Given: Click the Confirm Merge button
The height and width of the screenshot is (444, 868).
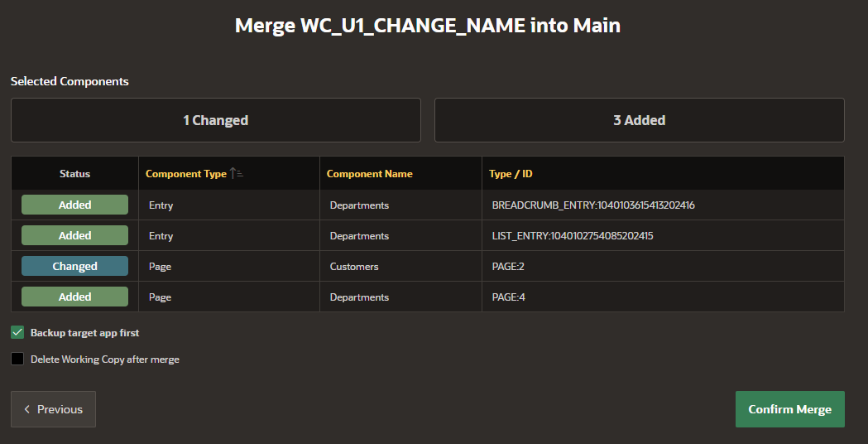Looking at the screenshot, I should pos(790,409).
